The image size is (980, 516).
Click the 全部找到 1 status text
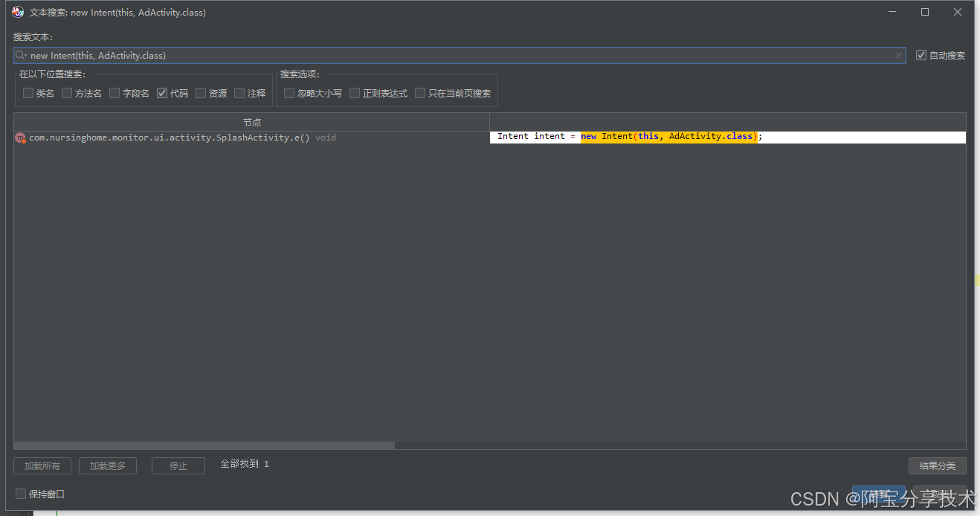245,464
